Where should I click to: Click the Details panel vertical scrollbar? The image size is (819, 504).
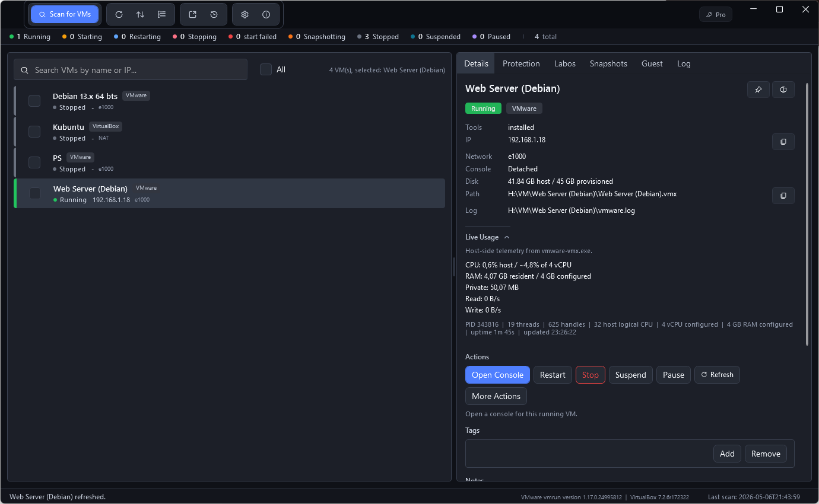(x=807, y=213)
